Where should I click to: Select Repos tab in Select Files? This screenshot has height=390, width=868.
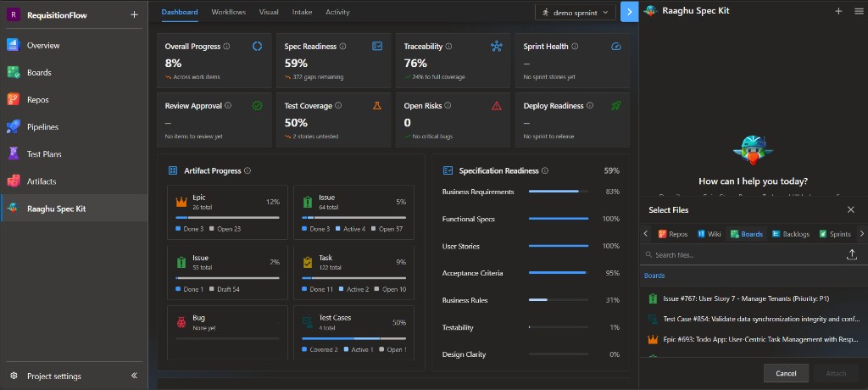point(672,234)
